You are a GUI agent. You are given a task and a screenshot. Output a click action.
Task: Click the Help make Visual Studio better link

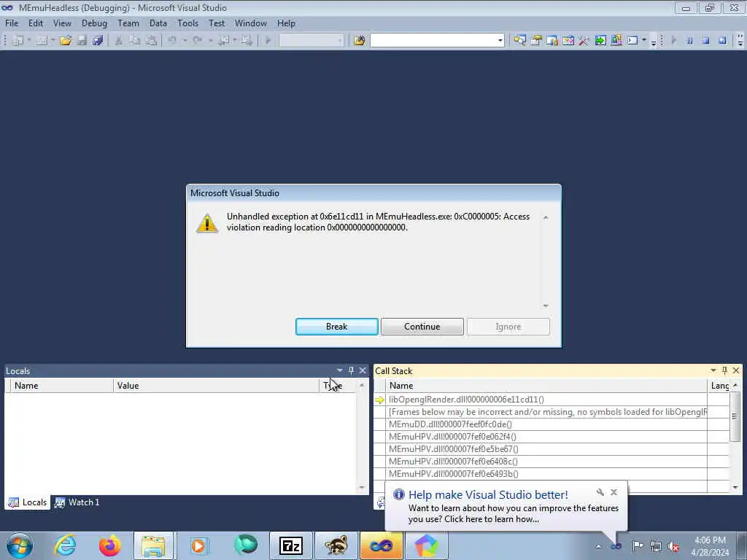pos(488,495)
